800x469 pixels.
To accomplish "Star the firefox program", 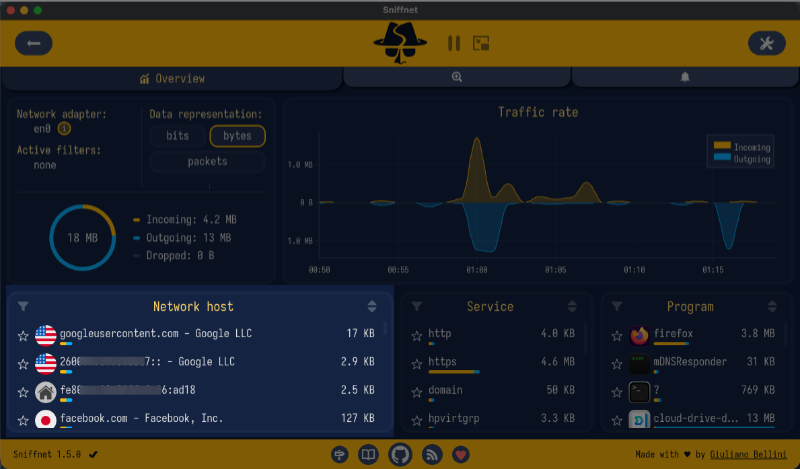I will 617,335.
